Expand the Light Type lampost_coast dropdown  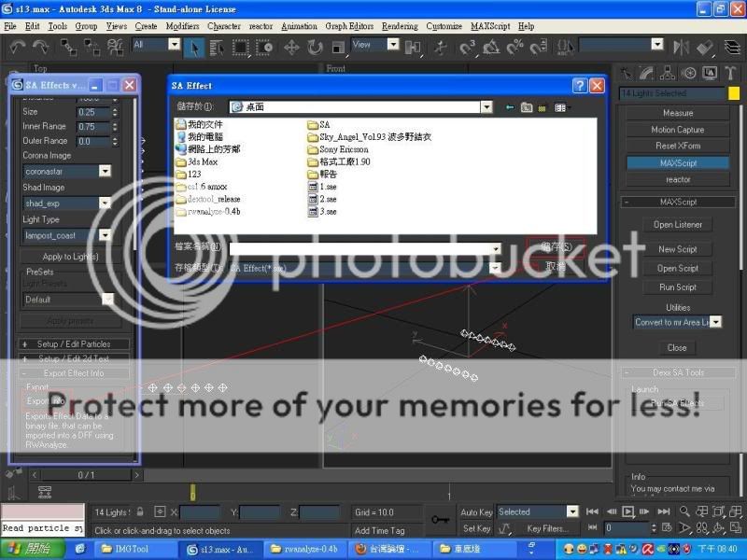[x=105, y=236]
